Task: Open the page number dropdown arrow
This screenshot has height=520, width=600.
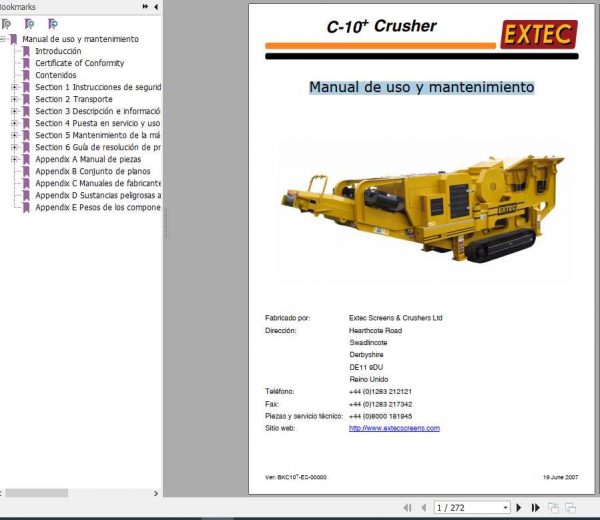Action: (505, 508)
